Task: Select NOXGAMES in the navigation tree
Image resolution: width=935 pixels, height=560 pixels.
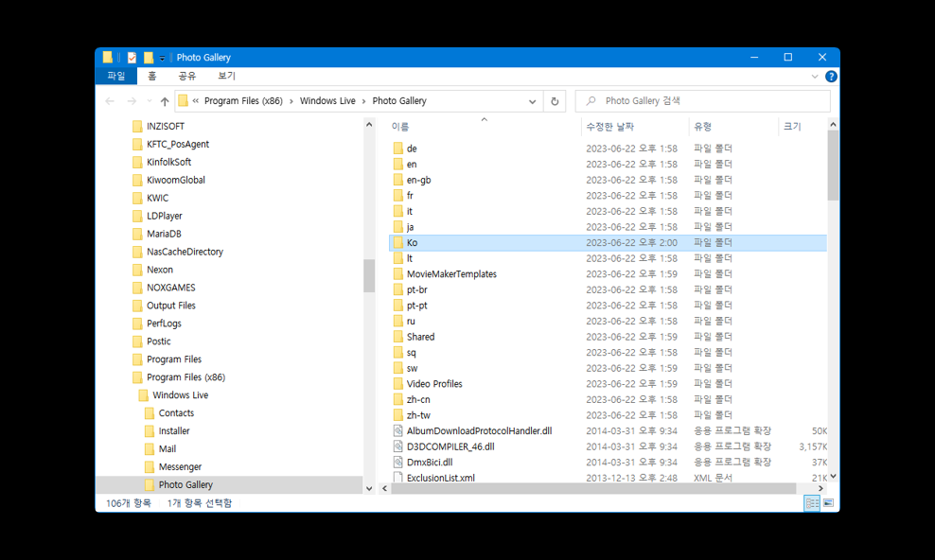Action: [171, 288]
